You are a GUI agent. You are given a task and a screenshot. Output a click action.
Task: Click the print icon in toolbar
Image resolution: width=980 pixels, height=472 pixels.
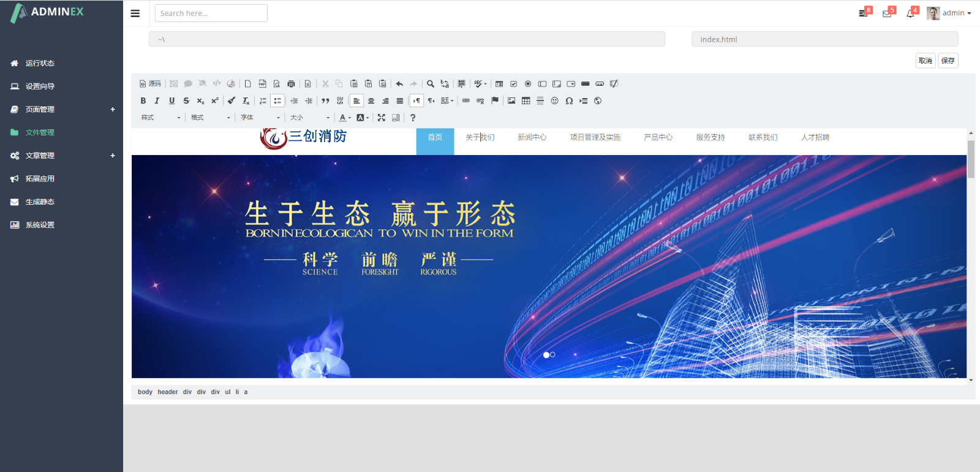pos(291,84)
